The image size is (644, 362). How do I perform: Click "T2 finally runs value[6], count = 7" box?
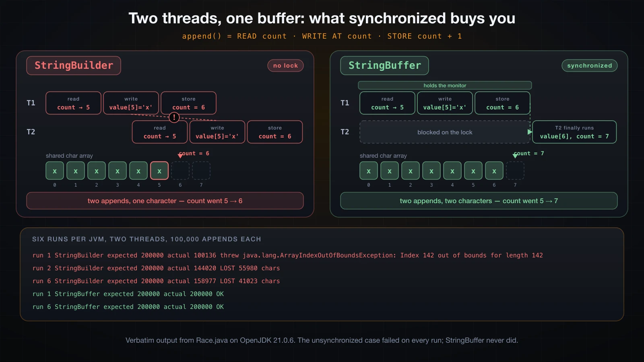[x=574, y=132]
